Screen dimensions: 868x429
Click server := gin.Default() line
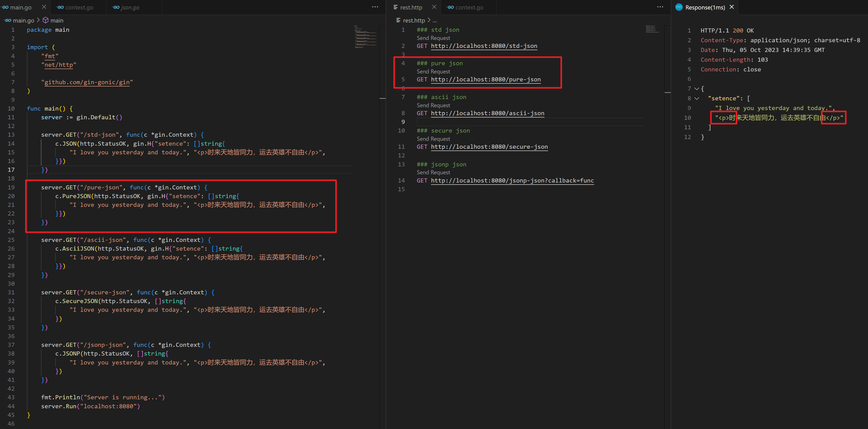pyautogui.click(x=82, y=117)
